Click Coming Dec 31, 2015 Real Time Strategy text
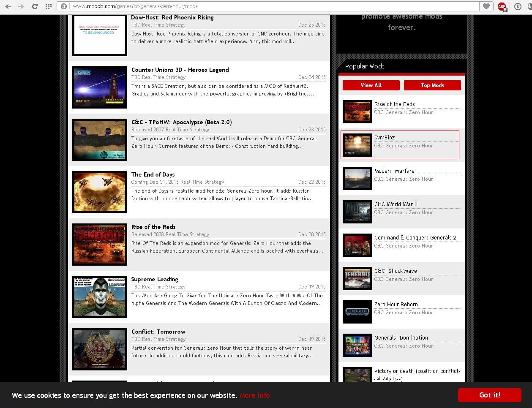This screenshot has height=408, width=532. (x=177, y=182)
